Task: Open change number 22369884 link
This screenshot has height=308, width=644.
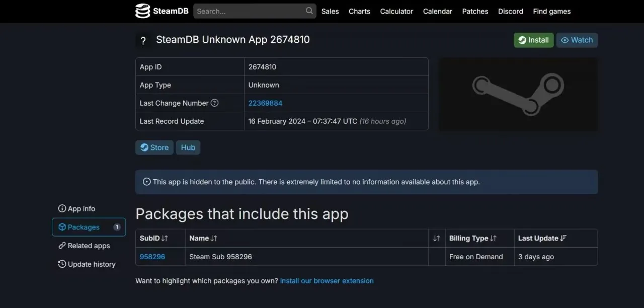Action: [x=265, y=103]
